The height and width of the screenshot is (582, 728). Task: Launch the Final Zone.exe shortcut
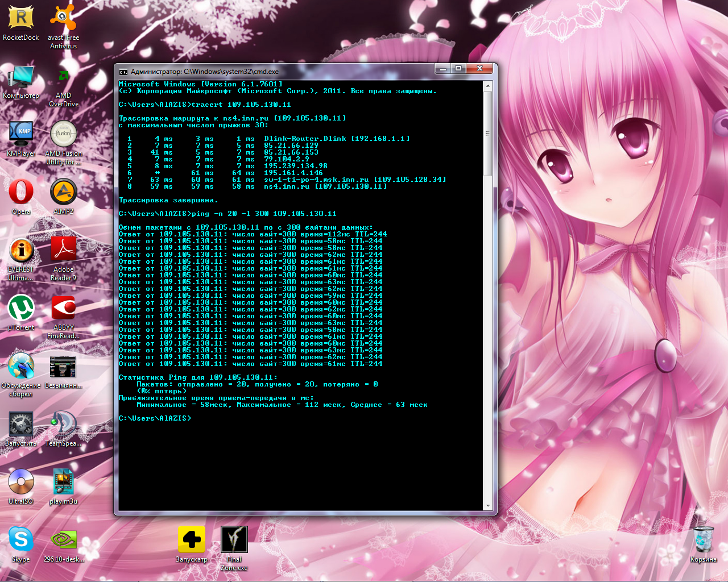[x=234, y=548]
